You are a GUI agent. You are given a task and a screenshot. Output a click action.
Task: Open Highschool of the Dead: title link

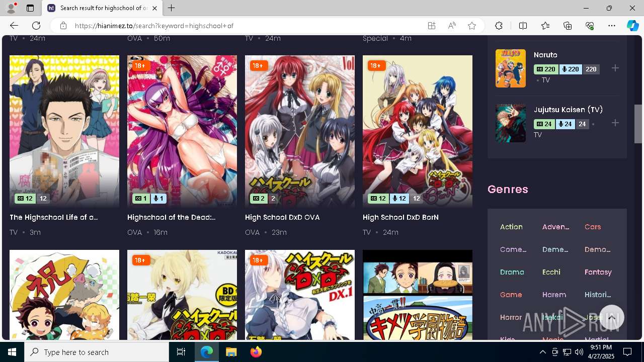pyautogui.click(x=172, y=217)
